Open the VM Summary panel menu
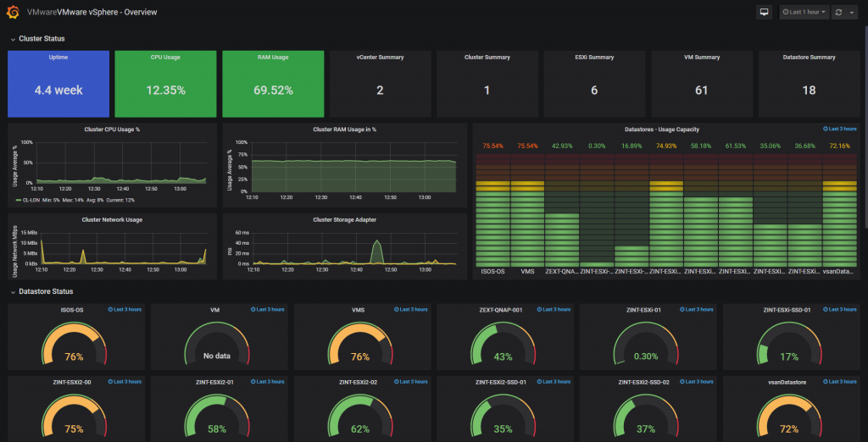Screen dimensions: 868x442 [x=701, y=57]
